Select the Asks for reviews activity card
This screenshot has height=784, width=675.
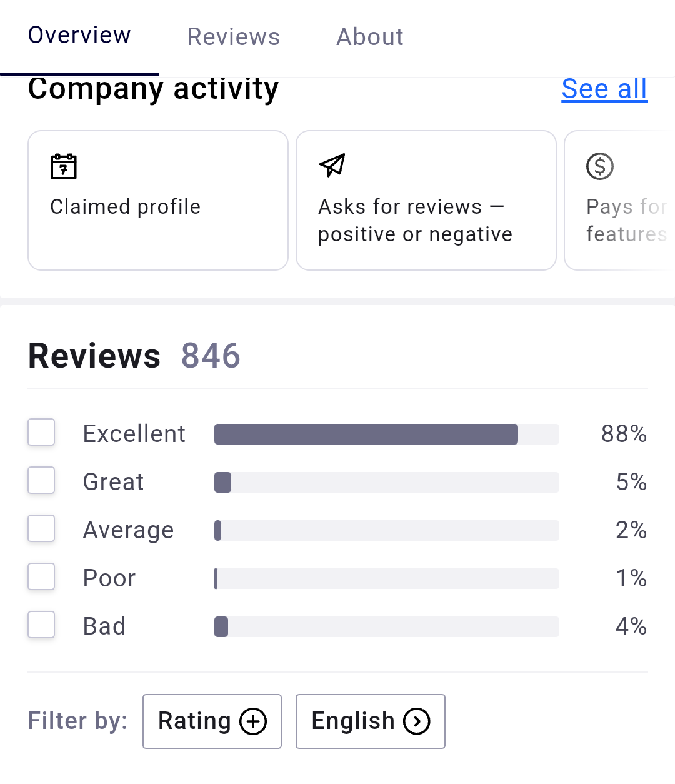[426, 201]
